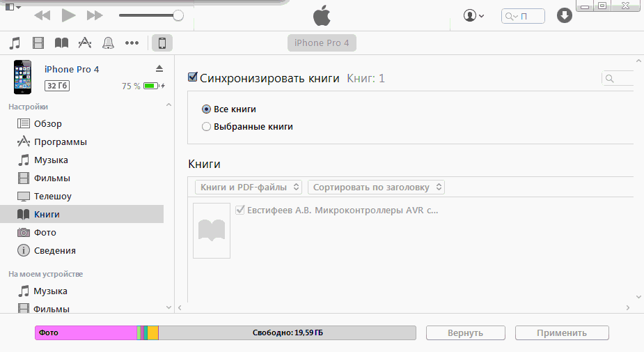Open the Apps library icon
Screen dimensions: 644x352
85,43
